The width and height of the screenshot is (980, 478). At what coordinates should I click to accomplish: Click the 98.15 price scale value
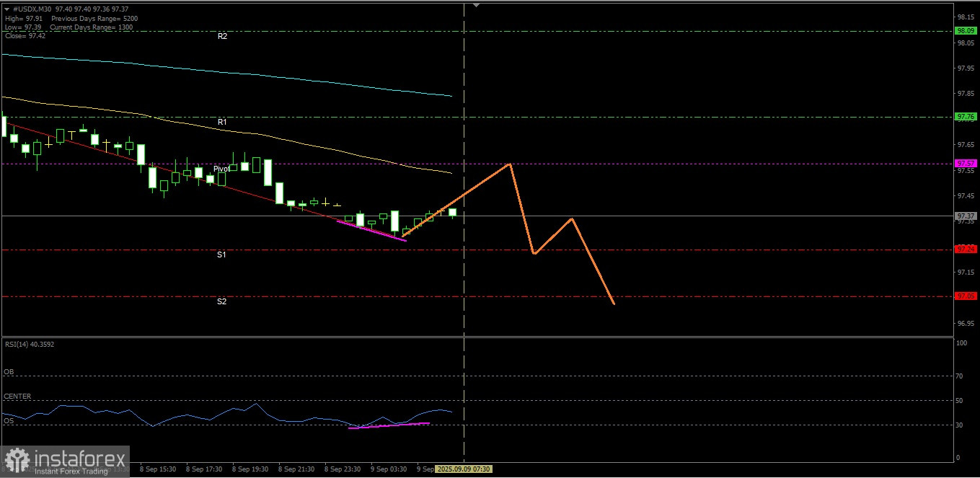pos(966,17)
